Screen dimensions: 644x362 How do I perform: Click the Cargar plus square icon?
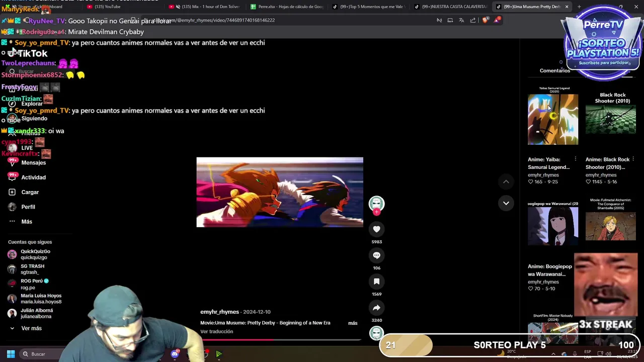click(x=12, y=192)
